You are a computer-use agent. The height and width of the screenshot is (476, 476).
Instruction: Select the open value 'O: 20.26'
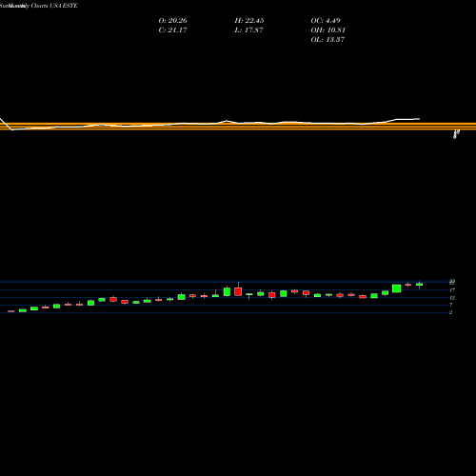(172, 21)
